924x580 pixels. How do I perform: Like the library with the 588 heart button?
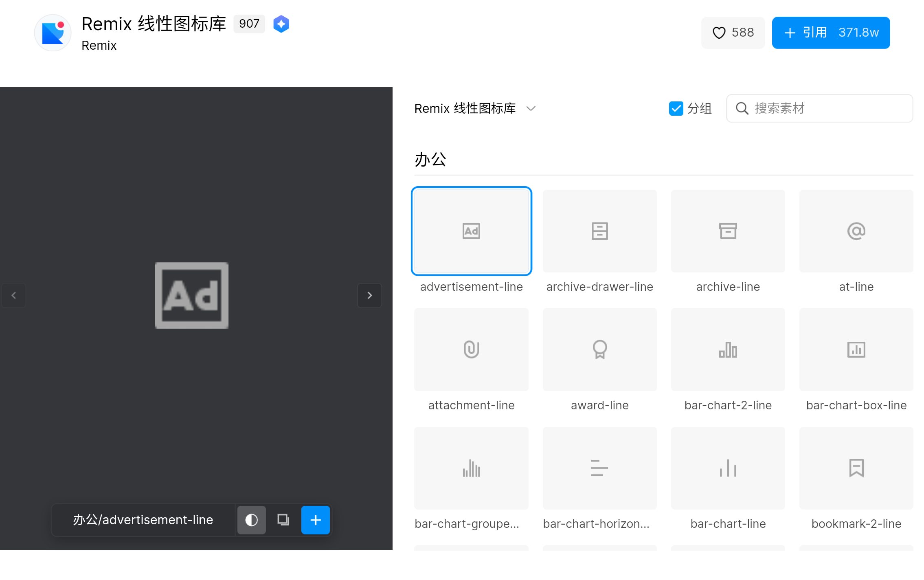(x=733, y=33)
